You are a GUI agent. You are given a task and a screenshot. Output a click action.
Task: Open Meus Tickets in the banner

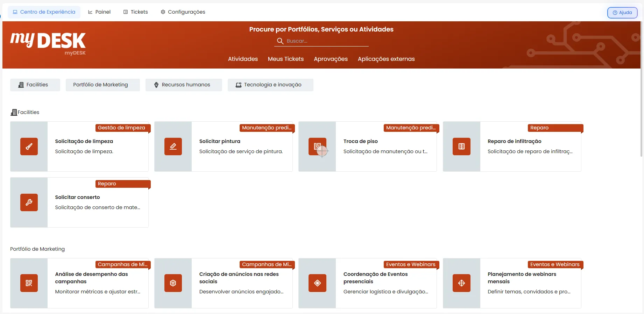[x=286, y=59]
